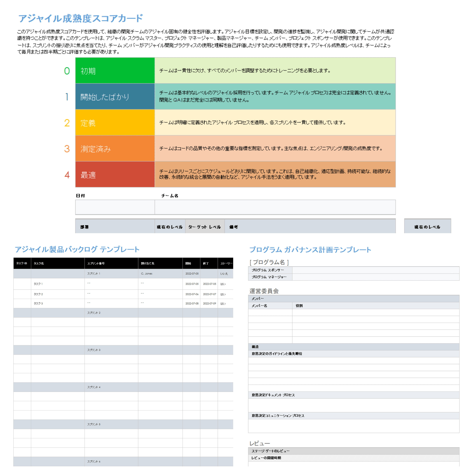Select the yellow 定義 level cell
Viewport: 476px width, 476px height.
pos(115,123)
